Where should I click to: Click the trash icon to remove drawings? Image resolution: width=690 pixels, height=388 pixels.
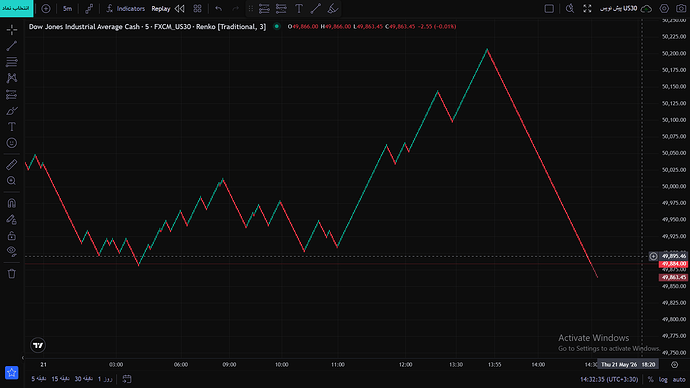(x=12, y=274)
